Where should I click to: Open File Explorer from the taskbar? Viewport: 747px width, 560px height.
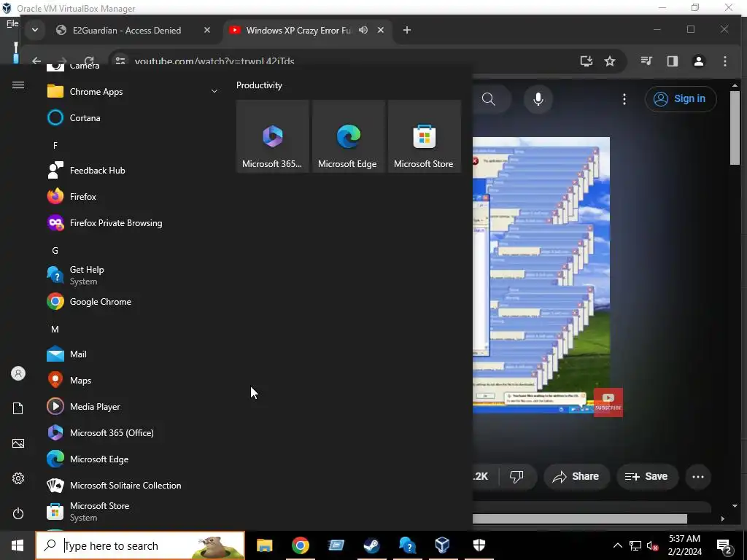[x=264, y=545]
